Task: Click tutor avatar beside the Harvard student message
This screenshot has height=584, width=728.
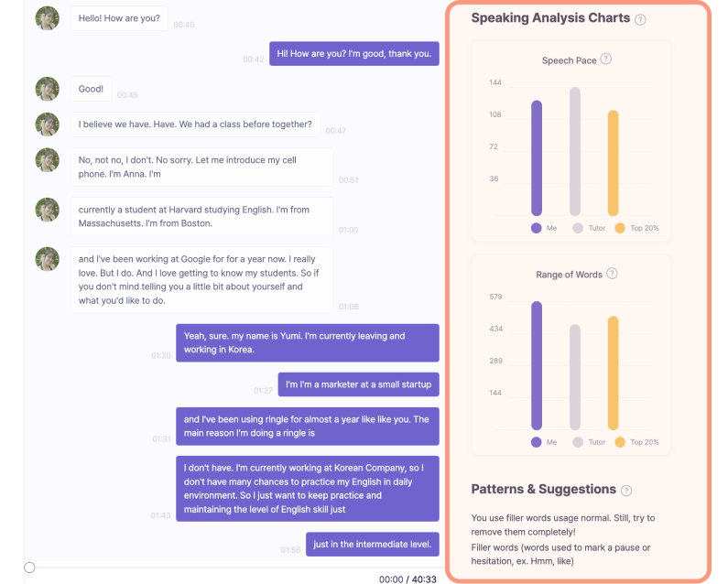Action: [x=48, y=210]
